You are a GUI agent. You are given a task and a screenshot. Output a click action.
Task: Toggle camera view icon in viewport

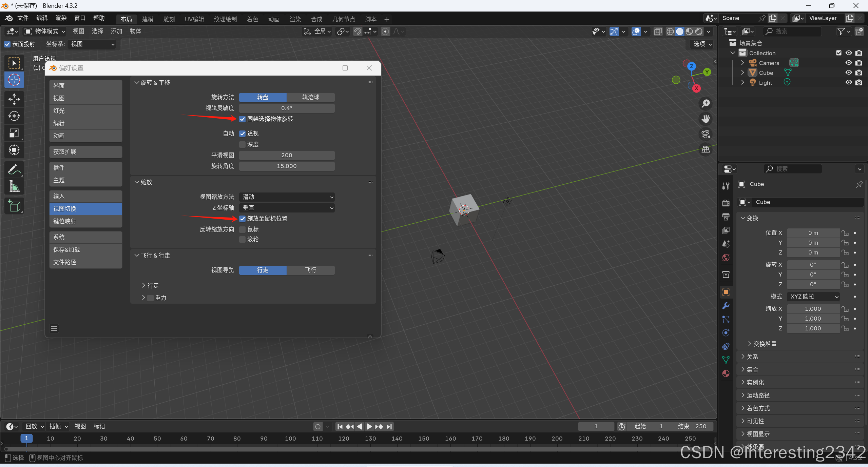click(x=706, y=134)
